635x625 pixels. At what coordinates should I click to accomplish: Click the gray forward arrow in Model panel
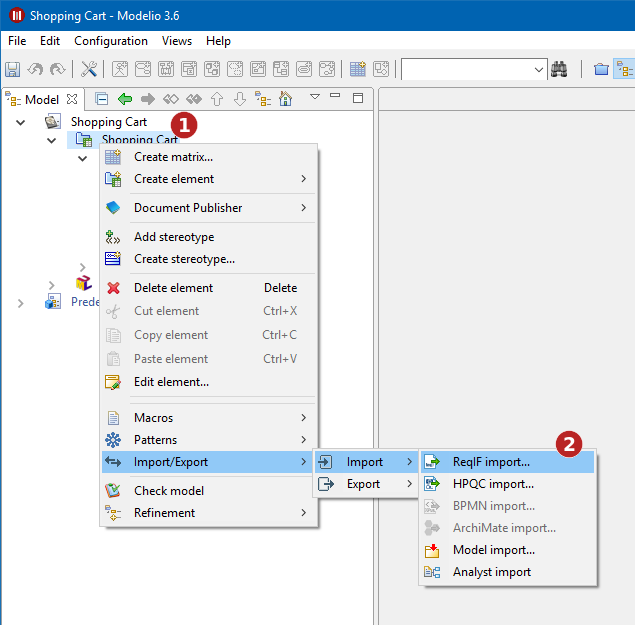coord(148,99)
